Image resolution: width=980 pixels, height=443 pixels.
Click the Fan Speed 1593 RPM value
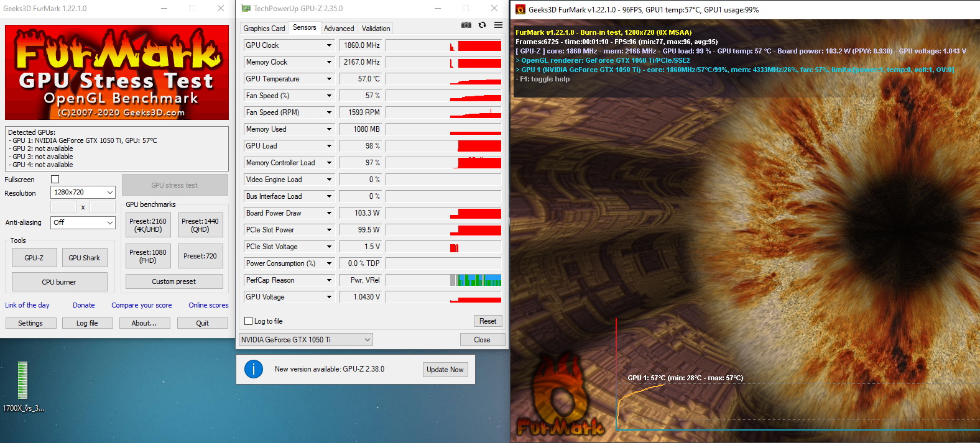tap(360, 112)
